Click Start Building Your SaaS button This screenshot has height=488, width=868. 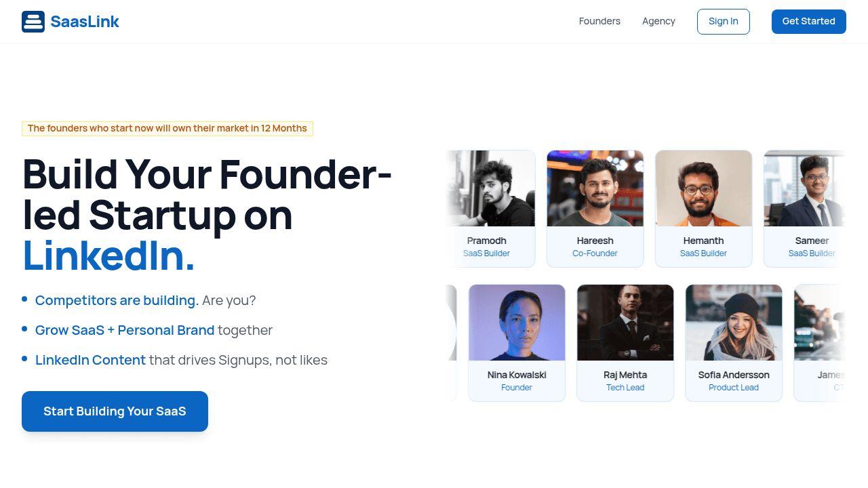point(115,411)
